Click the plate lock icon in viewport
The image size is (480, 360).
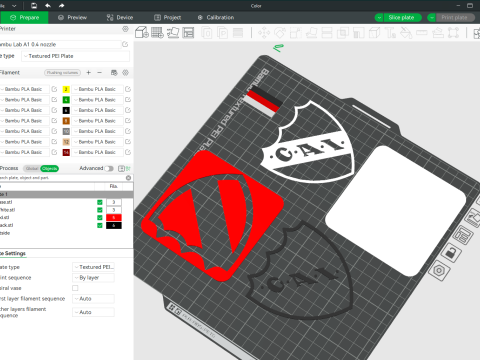coord(451,253)
